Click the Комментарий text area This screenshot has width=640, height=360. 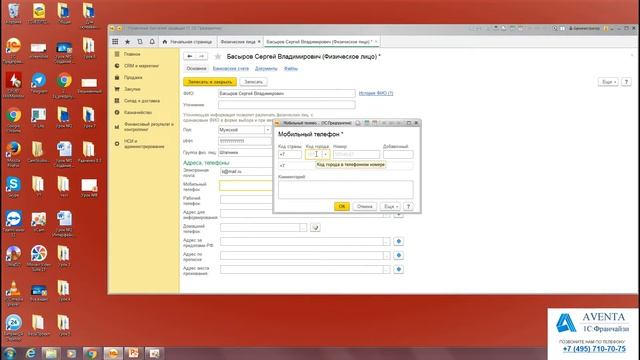click(346, 190)
